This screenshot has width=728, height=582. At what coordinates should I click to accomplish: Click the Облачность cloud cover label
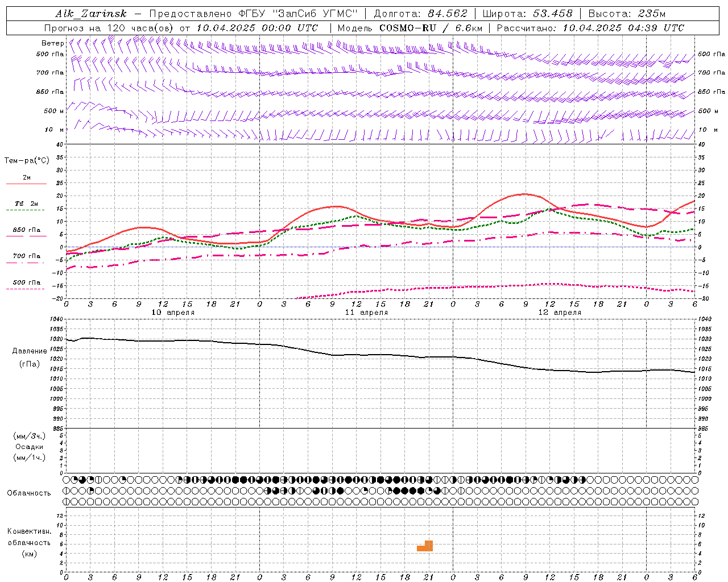29,493
